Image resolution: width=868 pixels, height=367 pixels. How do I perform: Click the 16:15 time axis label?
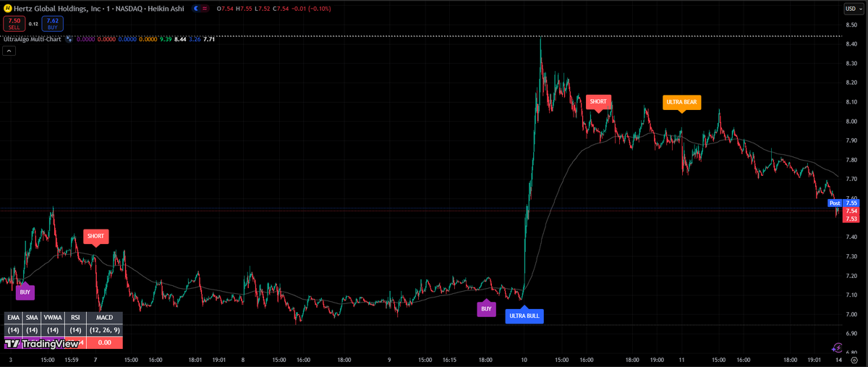click(x=450, y=359)
